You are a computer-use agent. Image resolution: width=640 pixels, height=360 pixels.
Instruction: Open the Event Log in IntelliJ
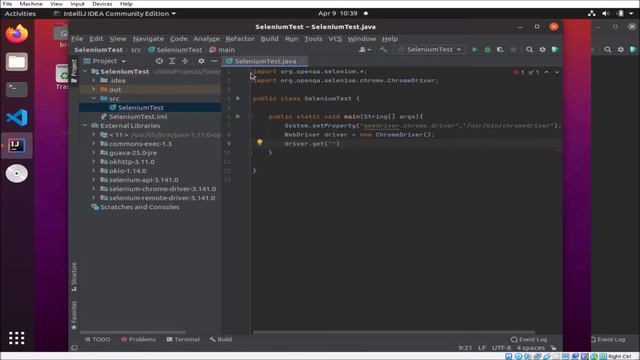529,339
